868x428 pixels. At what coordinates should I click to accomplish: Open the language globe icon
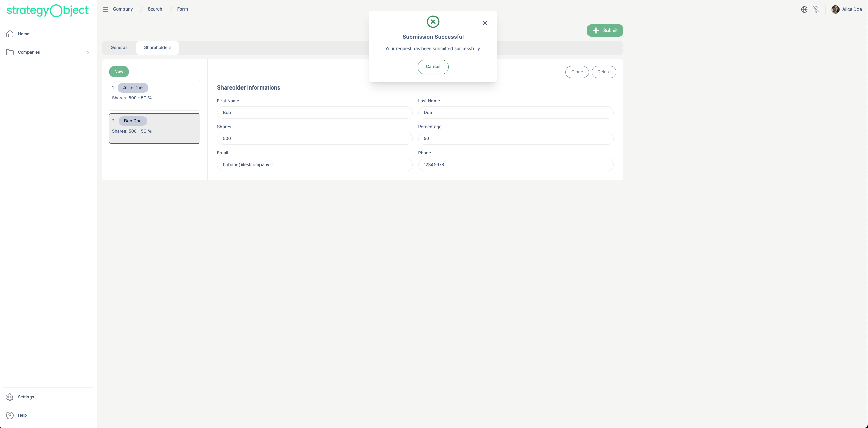pos(804,9)
